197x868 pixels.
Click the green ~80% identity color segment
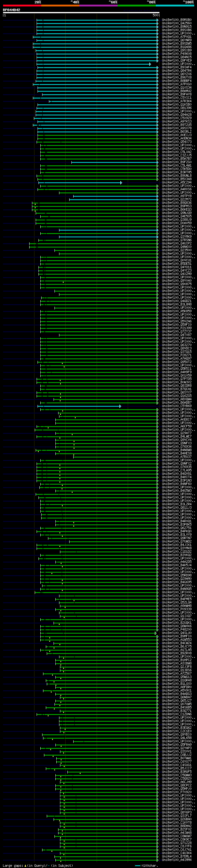137,6
